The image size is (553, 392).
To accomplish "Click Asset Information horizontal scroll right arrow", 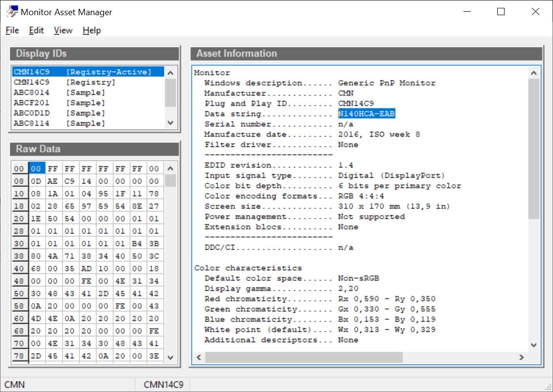I will pyautogui.click(x=522, y=357).
